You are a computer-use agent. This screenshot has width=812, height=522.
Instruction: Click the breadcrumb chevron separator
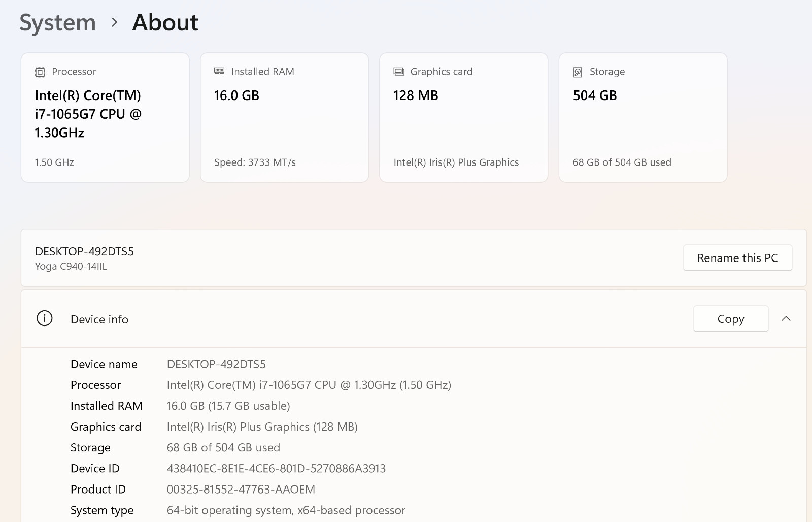[115, 23]
